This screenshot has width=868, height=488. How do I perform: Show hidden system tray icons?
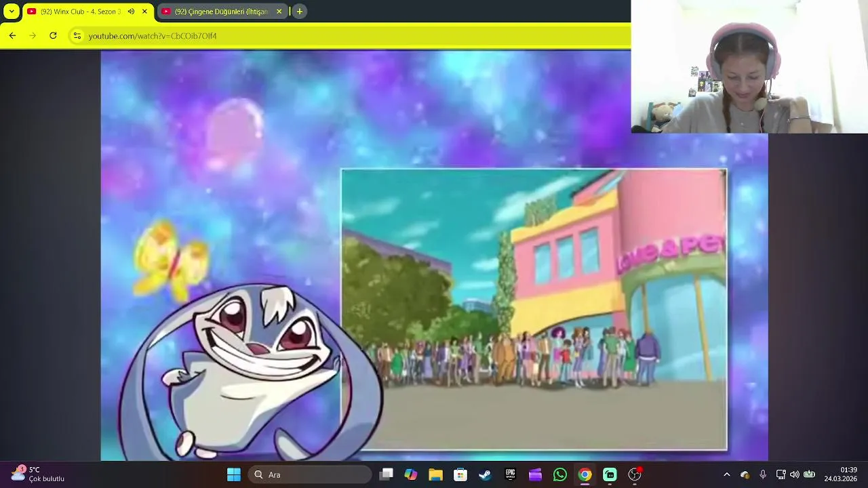(x=727, y=474)
